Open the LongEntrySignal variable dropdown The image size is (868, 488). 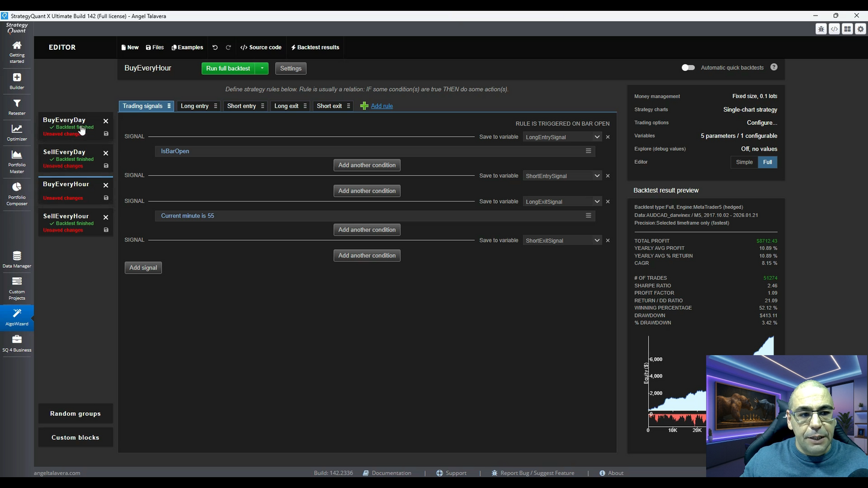coord(562,137)
